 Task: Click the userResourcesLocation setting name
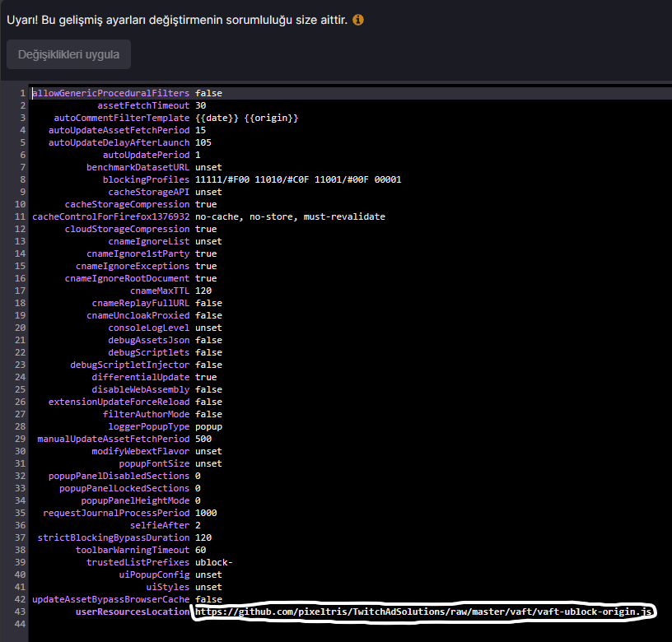coord(133,612)
